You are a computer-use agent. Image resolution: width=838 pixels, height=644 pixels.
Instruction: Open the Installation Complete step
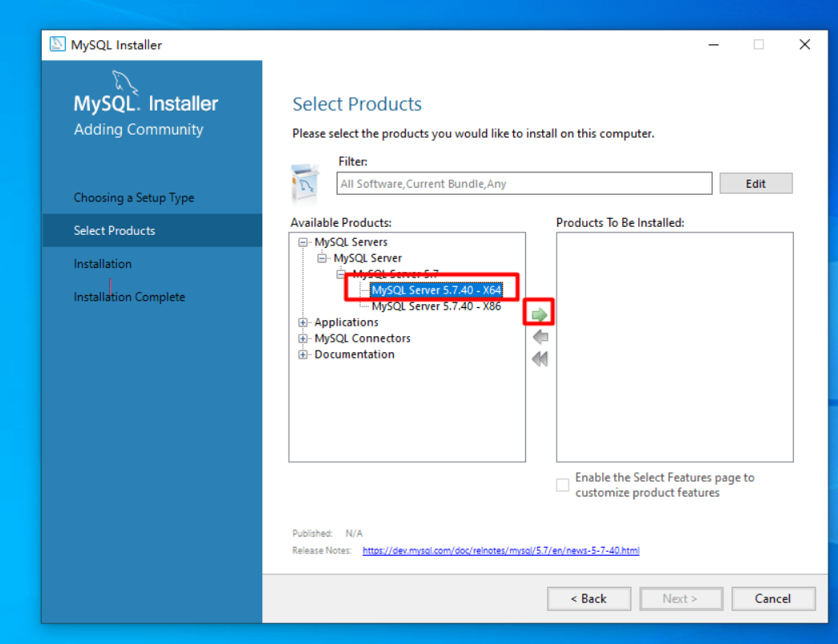(x=129, y=298)
